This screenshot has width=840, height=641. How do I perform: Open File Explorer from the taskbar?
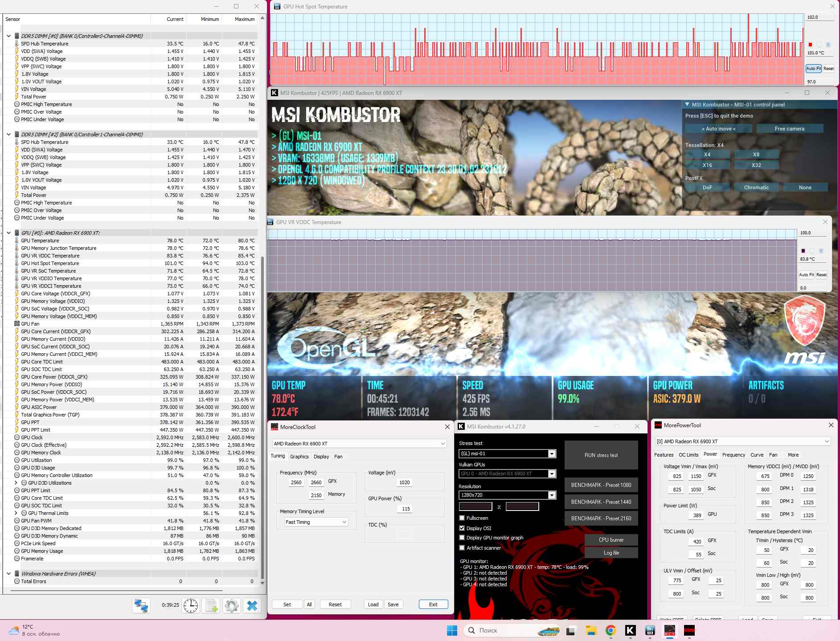click(x=591, y=630)
